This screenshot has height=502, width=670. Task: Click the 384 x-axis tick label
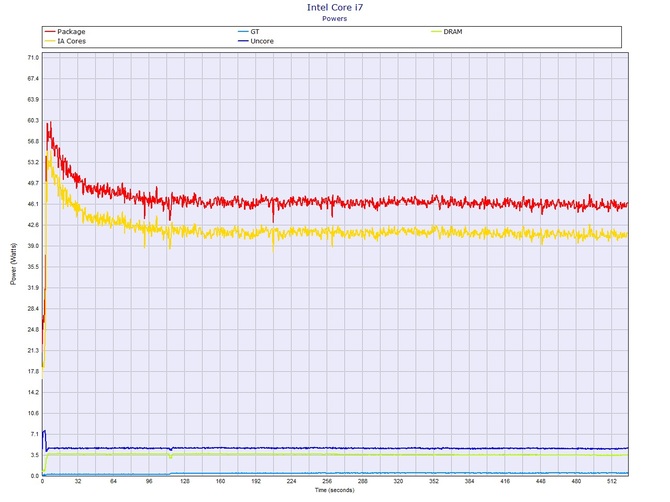(x=469, y=481)
